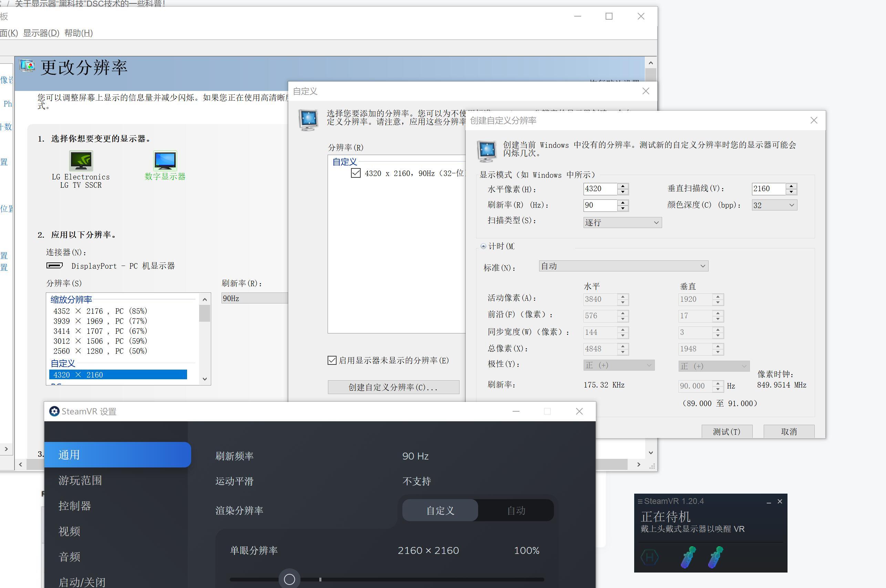Decrease the 垂直扫描线 value with down arrow

point(791,192)
